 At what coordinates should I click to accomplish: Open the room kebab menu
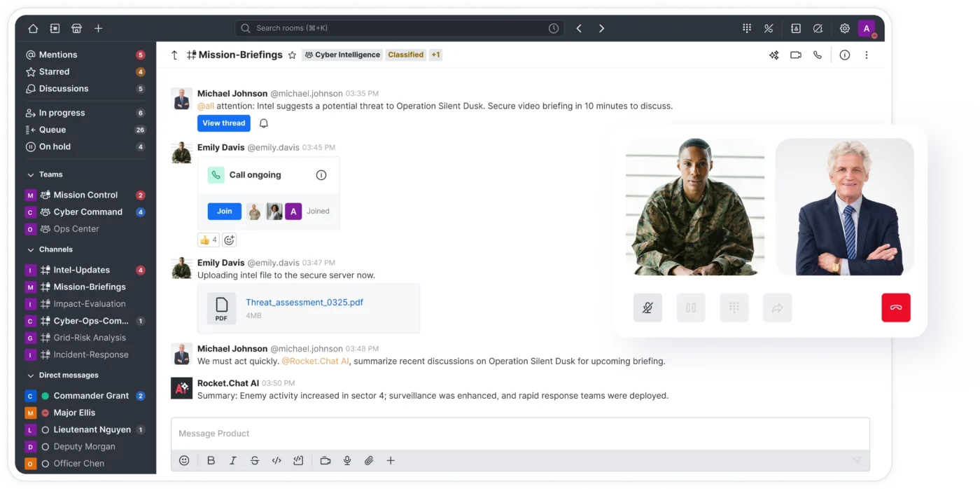[867, 55]
